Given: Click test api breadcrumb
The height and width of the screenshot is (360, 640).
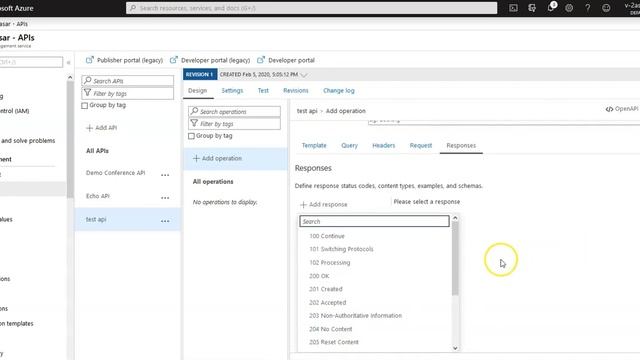Looking at the screenshot, I should (x=307, y=111).
